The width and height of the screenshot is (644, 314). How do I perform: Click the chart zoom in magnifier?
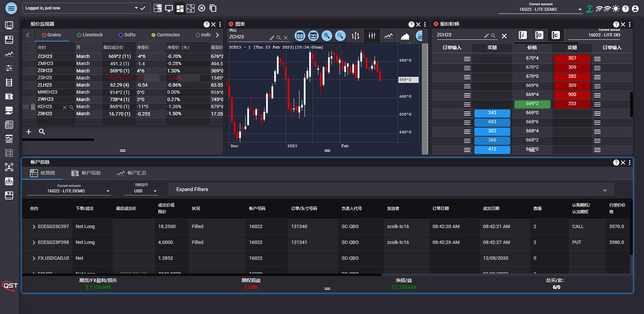(x=326, y=36)
